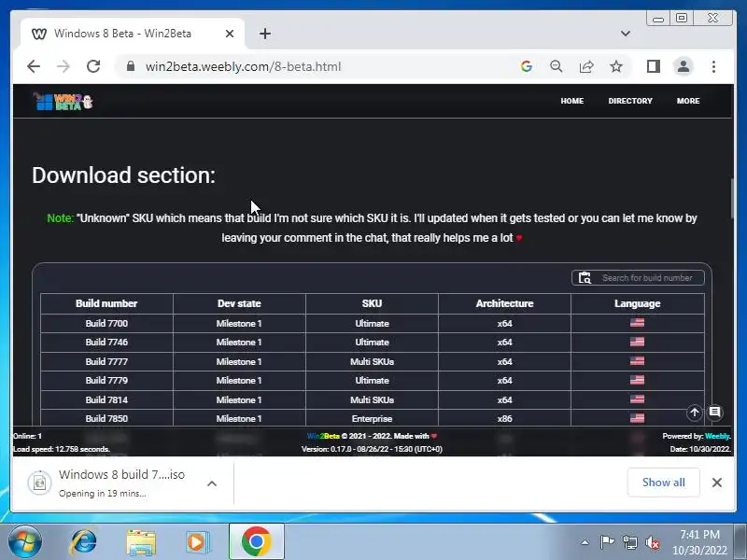Click the Architecture column header

[504, 303]
